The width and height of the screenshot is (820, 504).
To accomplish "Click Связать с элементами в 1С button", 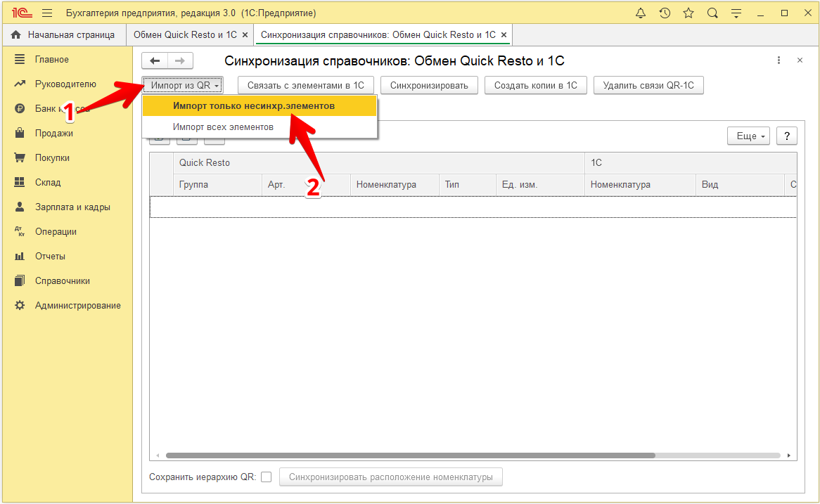I will point(306,85).
